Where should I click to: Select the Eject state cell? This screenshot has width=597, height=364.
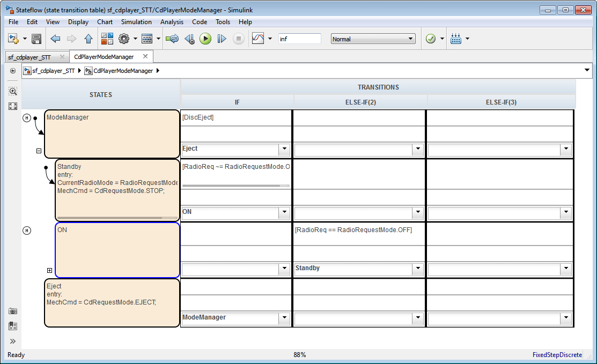[x=112, y=303]
